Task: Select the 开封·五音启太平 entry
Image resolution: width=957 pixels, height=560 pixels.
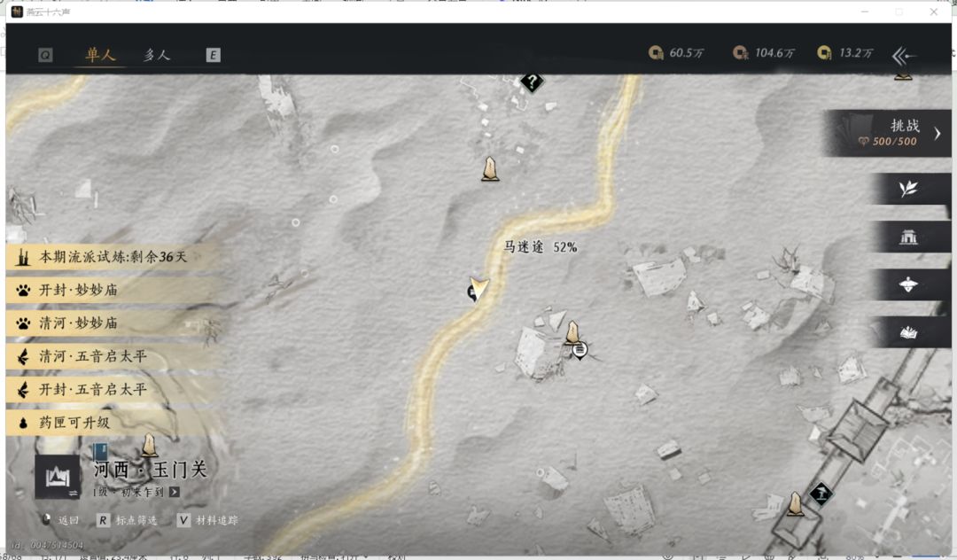Action: (113, 389)
